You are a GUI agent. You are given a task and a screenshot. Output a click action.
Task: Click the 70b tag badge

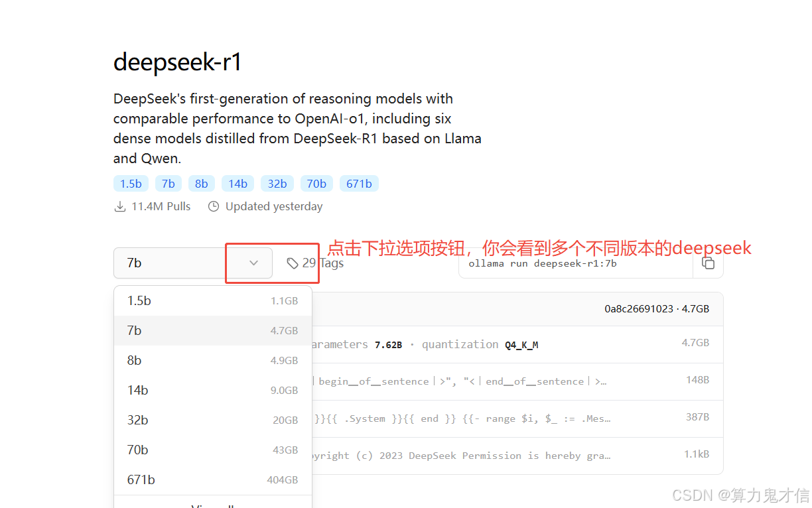(x=316, y=184)
